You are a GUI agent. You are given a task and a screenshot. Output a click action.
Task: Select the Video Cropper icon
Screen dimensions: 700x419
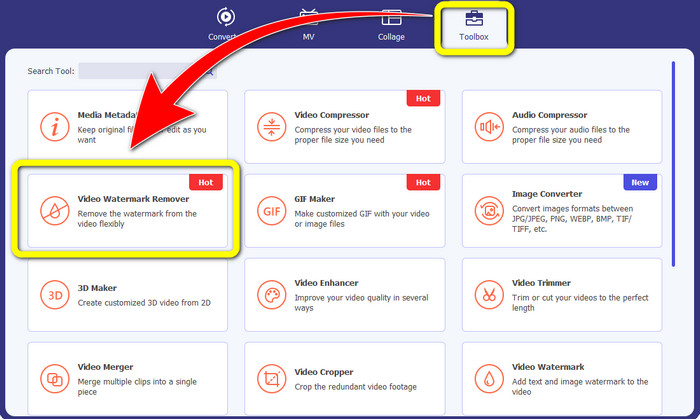coord(271,379)
